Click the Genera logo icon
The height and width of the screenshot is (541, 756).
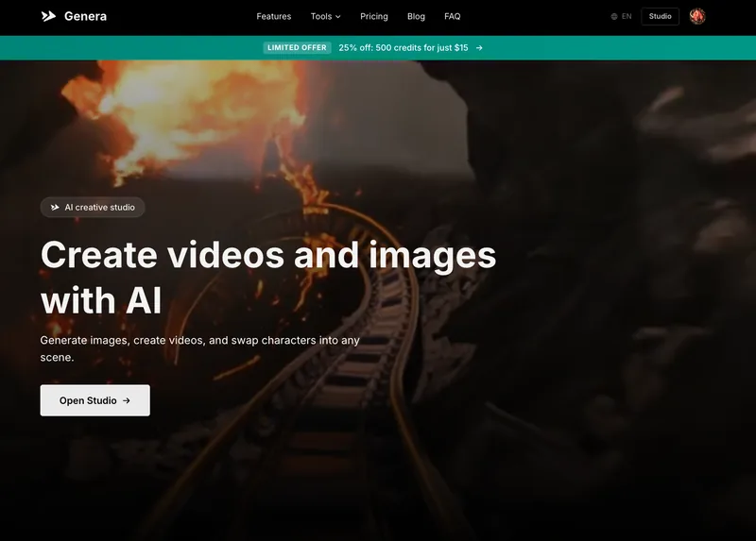(x=48, y=16)
